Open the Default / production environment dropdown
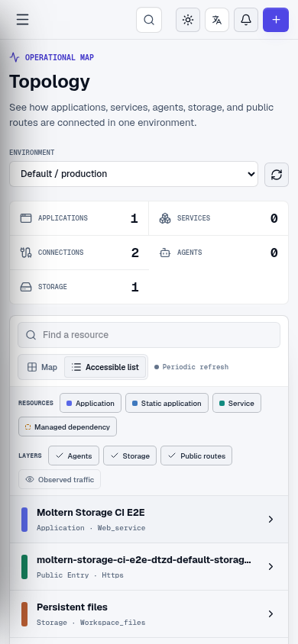This screenshot has width=298, height=644. tap(134, 174)
